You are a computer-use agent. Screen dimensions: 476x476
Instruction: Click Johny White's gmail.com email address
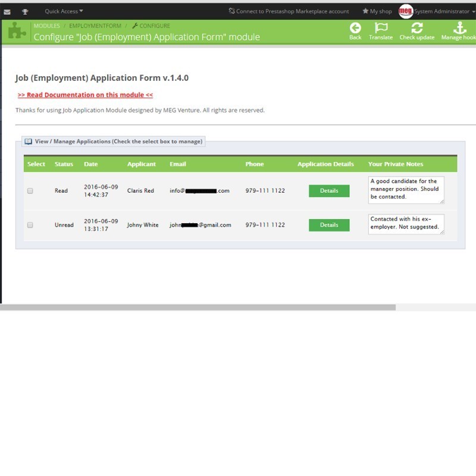[x=201, y=225]
